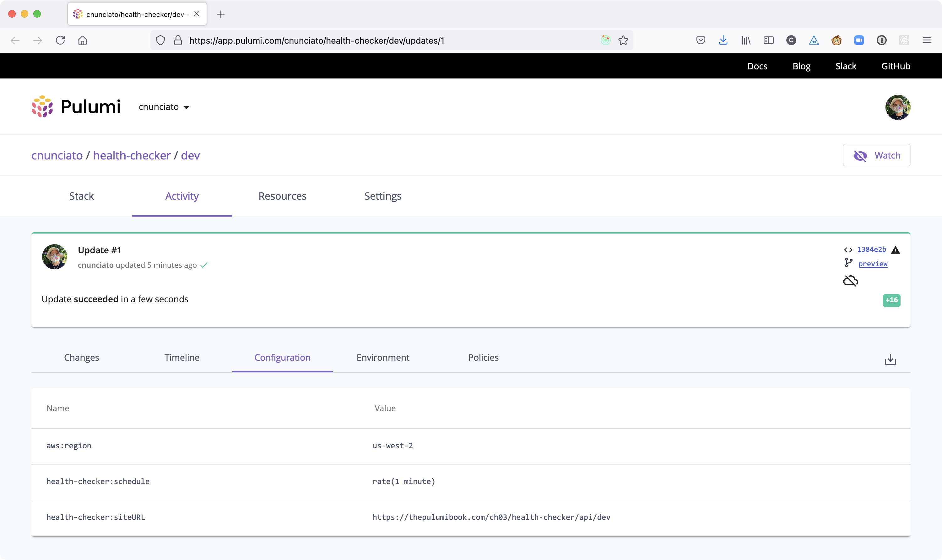Select the aws:region config name
The height and width of the screenshot is (560, 942).
click(x=69, y=446)
